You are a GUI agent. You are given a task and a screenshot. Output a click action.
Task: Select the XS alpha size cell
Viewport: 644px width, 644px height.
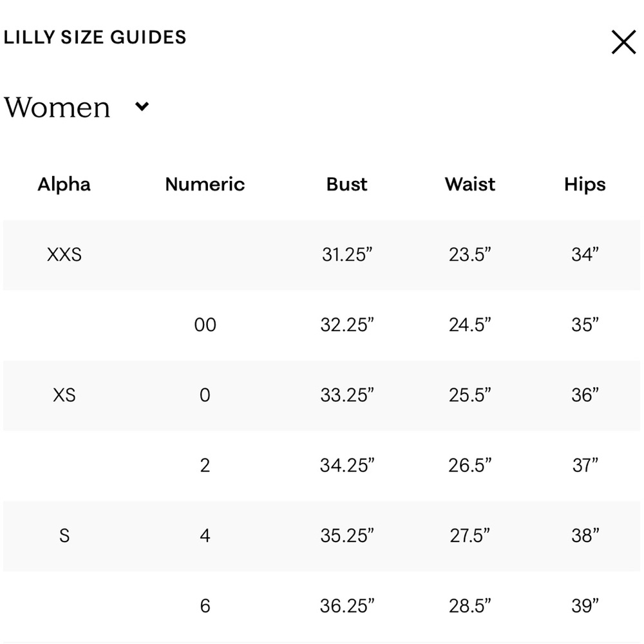tap(64, 395)
